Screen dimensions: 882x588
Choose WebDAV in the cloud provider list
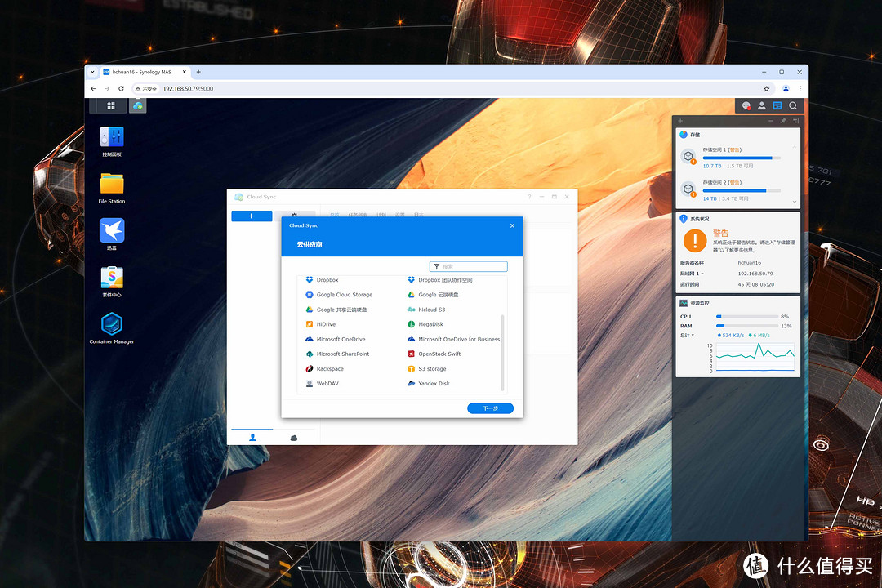pos(327,383)
